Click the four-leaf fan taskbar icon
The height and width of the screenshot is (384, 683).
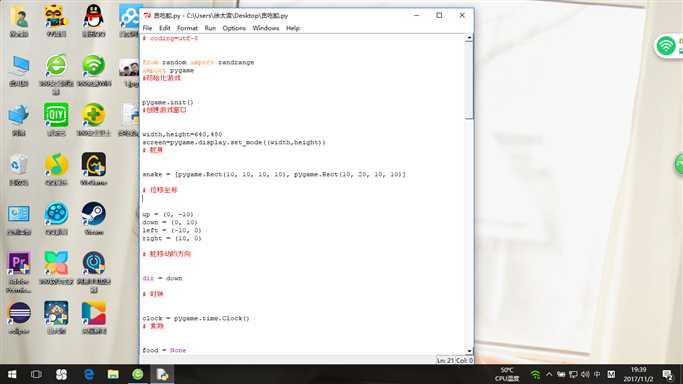point(61,374)
